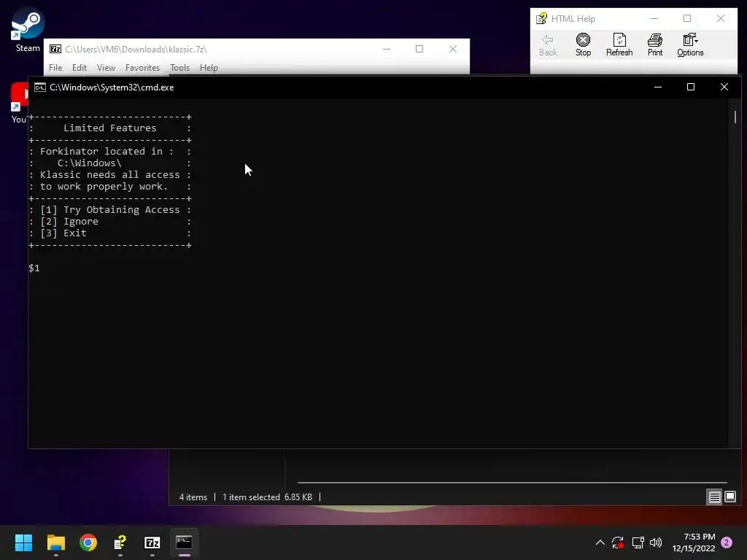Click '1 item selected 6.85 KB' status text
The height and width of the screenshot is (560, 747).
coord(267,497)
